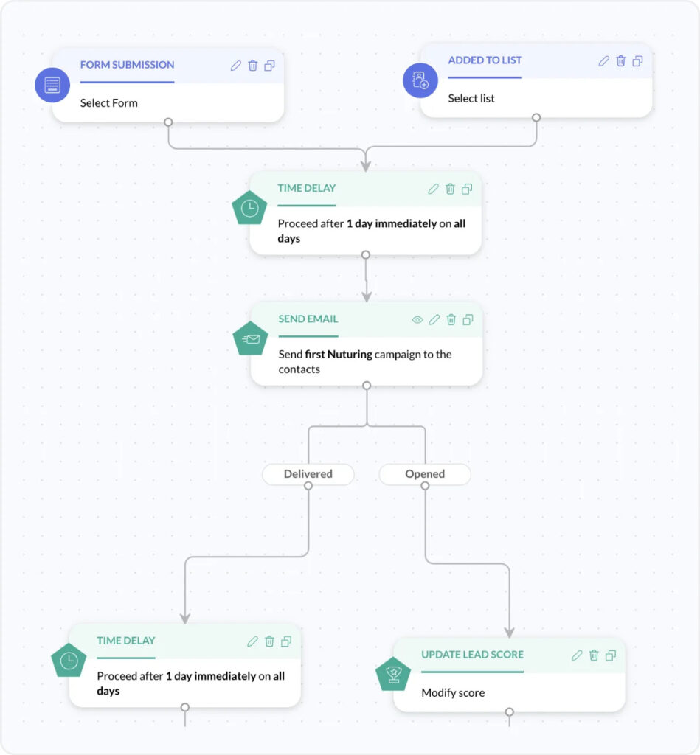Duplicate the Added to List node
The width and height of the screenshot is (700, 755).
click(x=637, y=60)
